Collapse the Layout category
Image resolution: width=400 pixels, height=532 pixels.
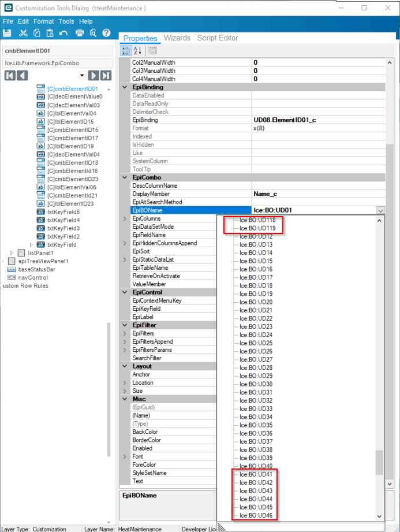point(125,366)
